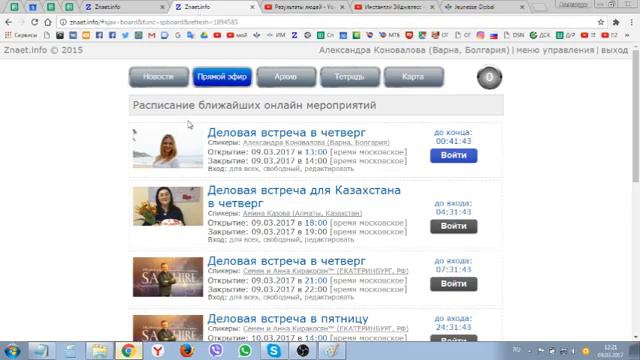Bookmark this page with the star icon
The width and height of the screenshot is (640, 360).
600,22
